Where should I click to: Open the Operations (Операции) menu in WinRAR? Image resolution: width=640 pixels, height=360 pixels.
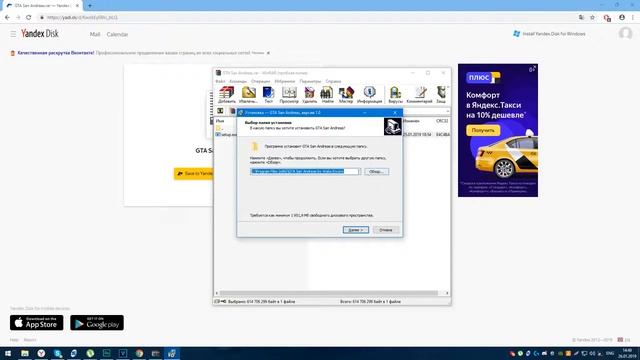[260, 81]
